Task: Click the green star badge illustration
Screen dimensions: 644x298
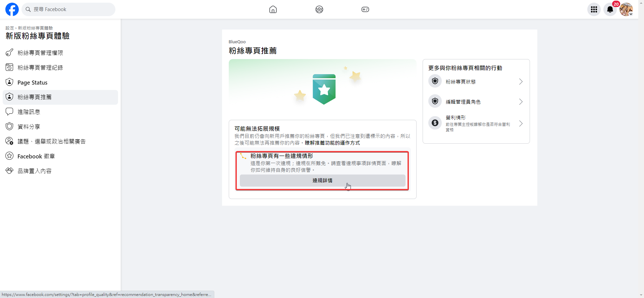Action: click(x=324, y=89)
